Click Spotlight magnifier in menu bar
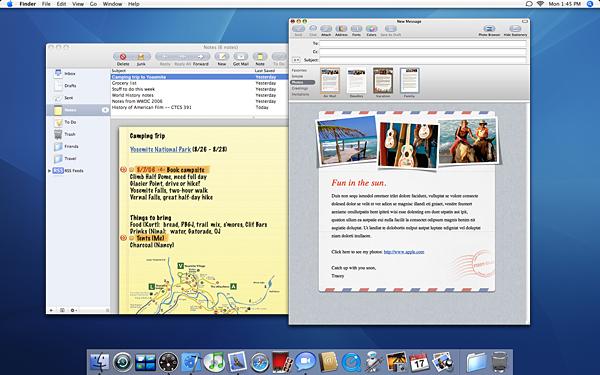 coord(590,4)
